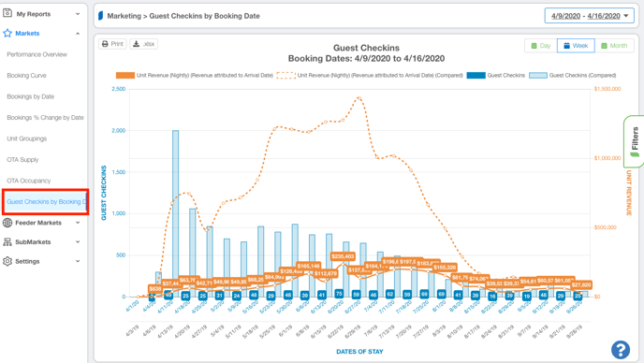Click the Markets star icon

[7, 34]
